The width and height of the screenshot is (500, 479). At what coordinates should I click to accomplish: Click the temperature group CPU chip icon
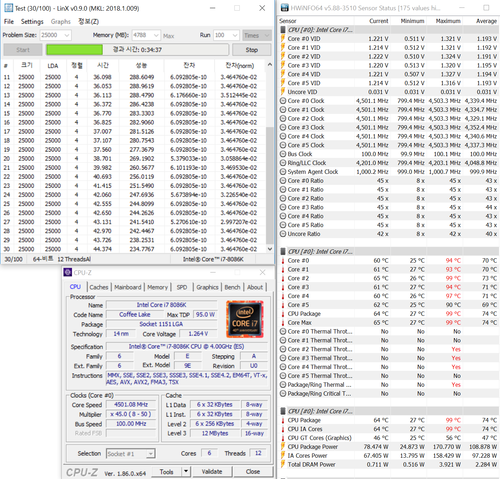click(283, 251)
